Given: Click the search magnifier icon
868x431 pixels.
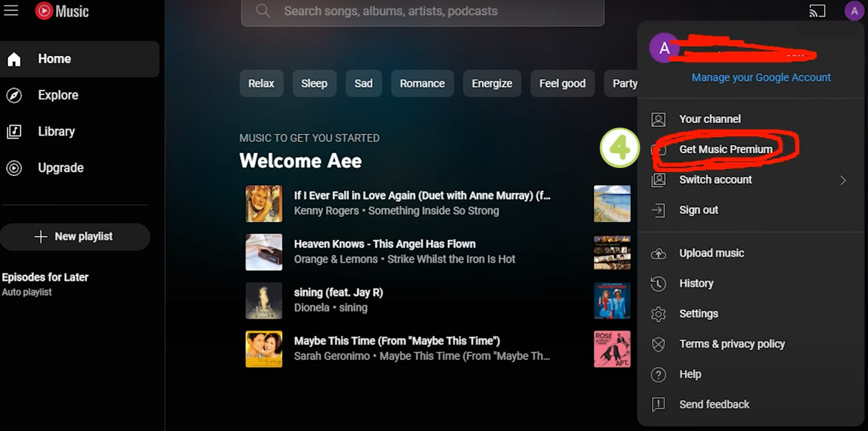Looking at the screenshot, I should [x=263, y=10].
